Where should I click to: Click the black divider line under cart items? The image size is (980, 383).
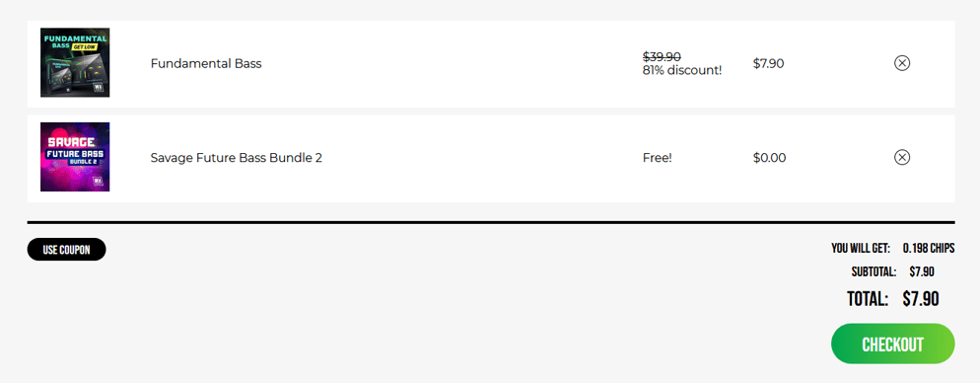[x=491, y=222]
